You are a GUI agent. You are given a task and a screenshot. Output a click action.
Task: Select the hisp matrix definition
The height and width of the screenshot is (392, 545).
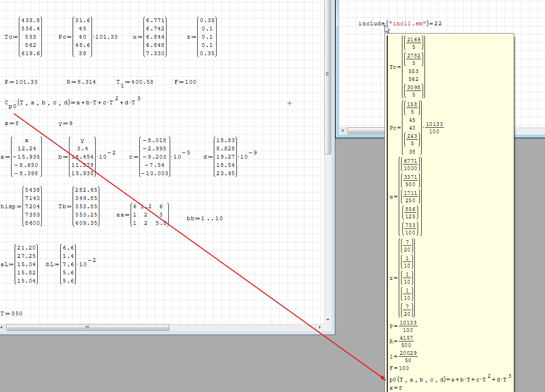(x=21, y=206)
